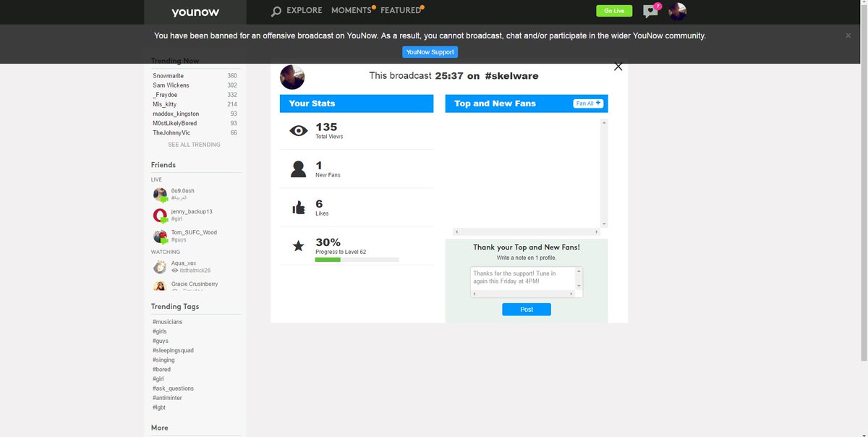
Task: Open the #singing trending tag
Action: (163, 360)
